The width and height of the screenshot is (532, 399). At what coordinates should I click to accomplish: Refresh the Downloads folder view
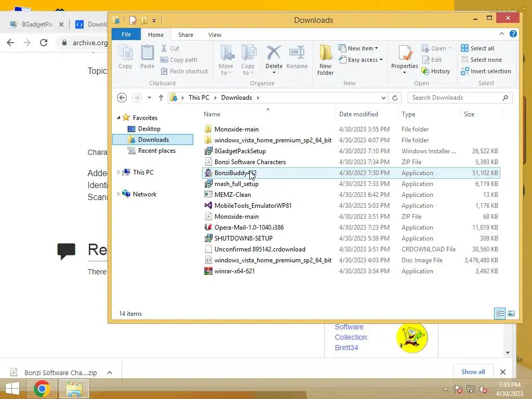tap(395, 98)
